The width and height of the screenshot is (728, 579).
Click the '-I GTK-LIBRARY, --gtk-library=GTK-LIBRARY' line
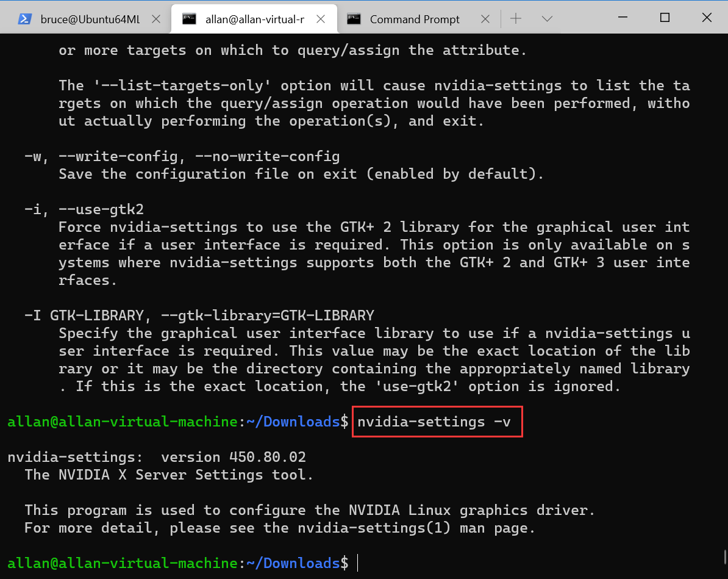point(199,316)
